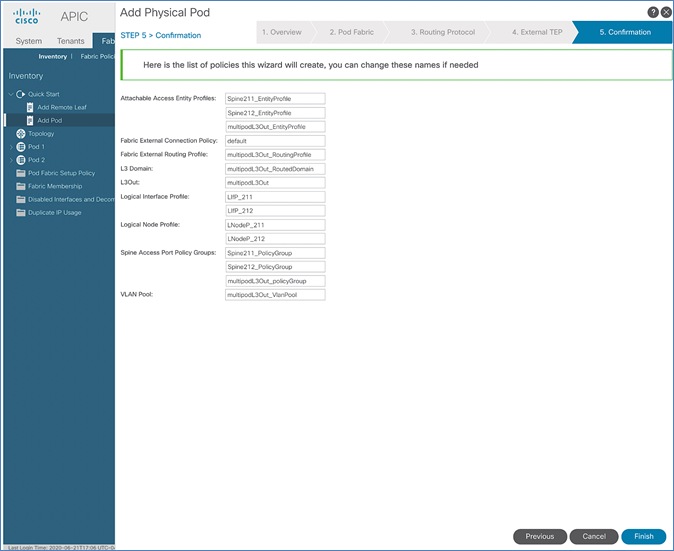Collapse the Quick Start tree node

pos(11,94)
